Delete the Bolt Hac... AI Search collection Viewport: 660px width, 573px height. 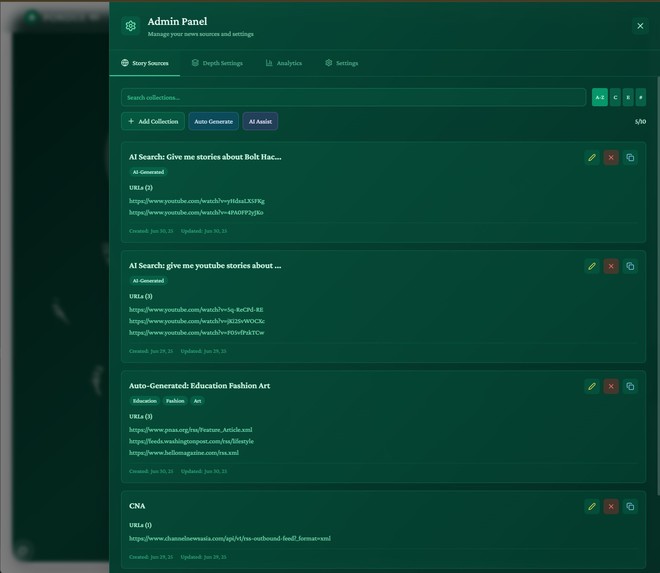(611, 157)
